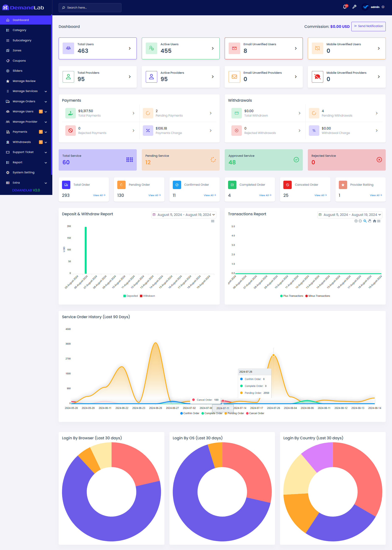Click the wrench settings icon in top bar
This screenshot has height=550, width=392.
[354, 7]
